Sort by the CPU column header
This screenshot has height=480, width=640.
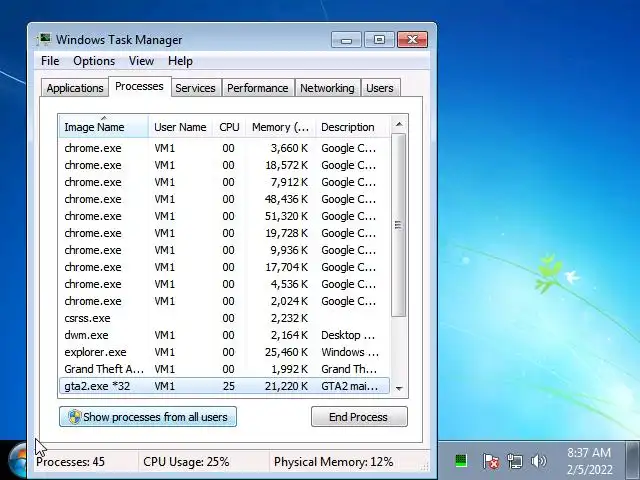click(229, 127)
